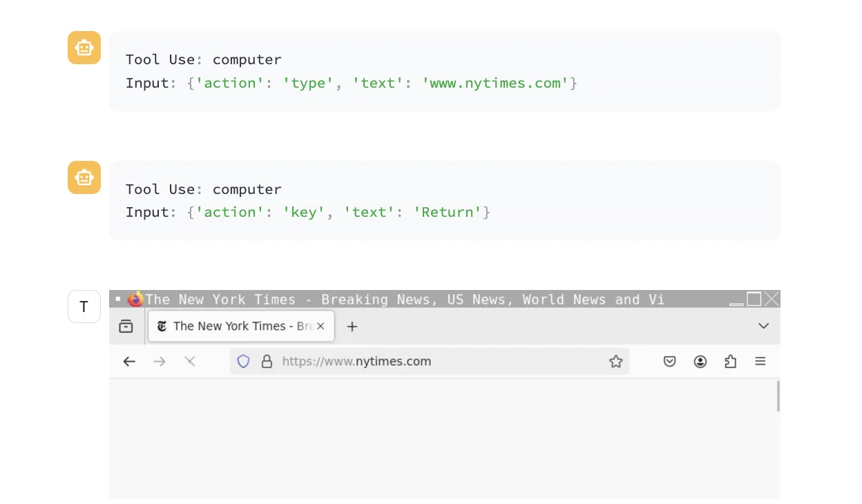Image resolution: width=862 pixels, height=504 pixels.
Task: Click the window title bar text
Action: click(x=405, y=300)
